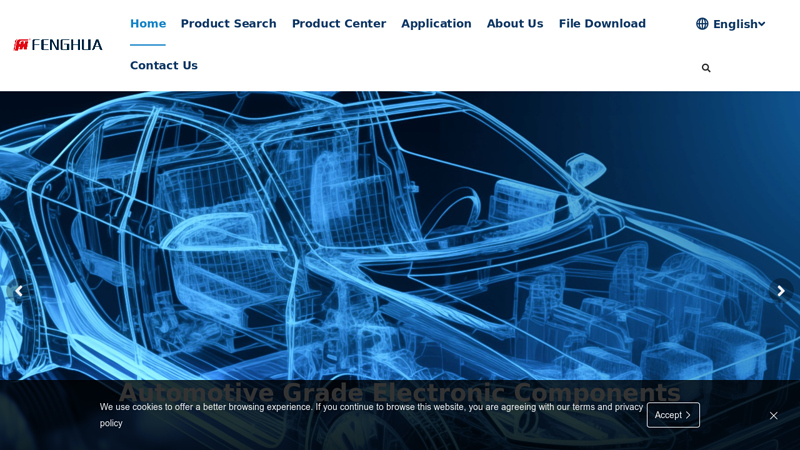Open the Product Search menu
The height and width of the screenshot is (450, 800).
229,23
